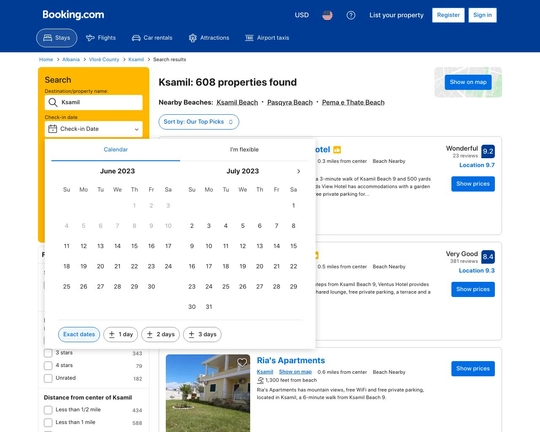The width and height of the screenshot is (540, 432).
Task: Click the search magnifier icon in destination field
Action: click(53, 102)
